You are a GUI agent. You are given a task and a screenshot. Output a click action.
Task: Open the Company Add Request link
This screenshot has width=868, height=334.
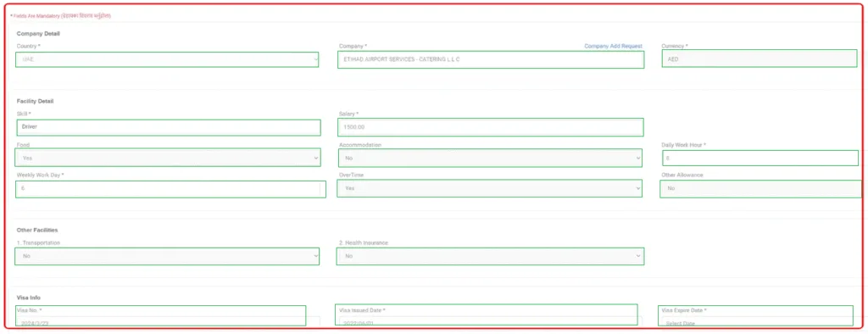point(613,46)
